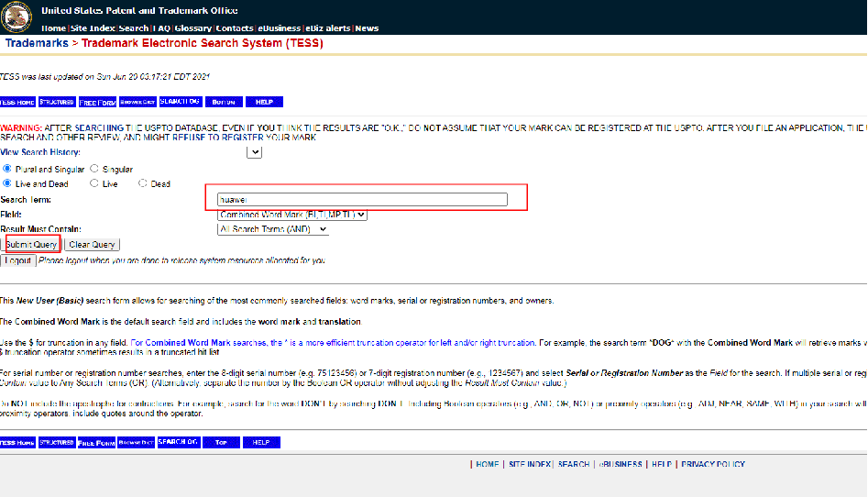868x497 pixels.
Task: Open top Free Form search button
Action: click(97, 102)
